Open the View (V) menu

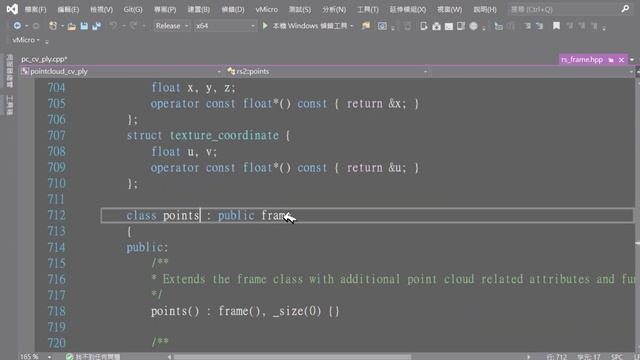(101, 9)
